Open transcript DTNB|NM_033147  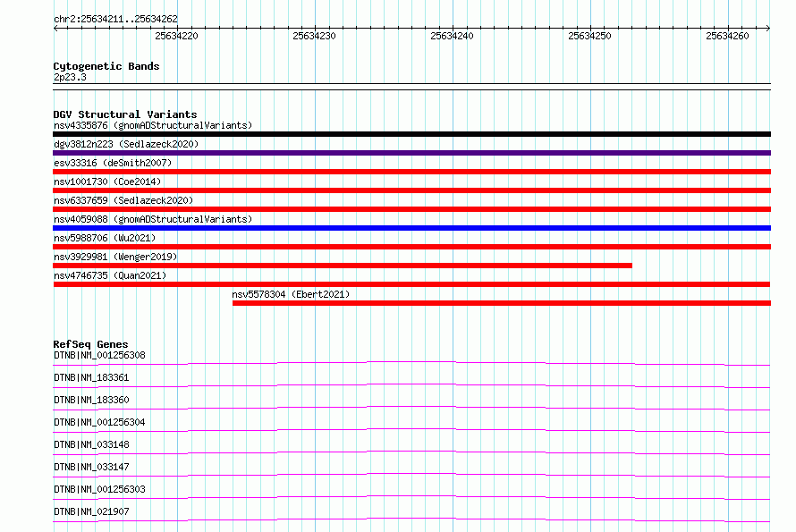[91, 467]
